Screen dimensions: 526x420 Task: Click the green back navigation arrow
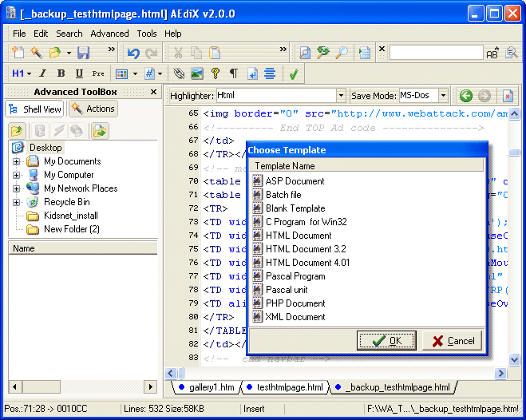click(x=466, y=96)
